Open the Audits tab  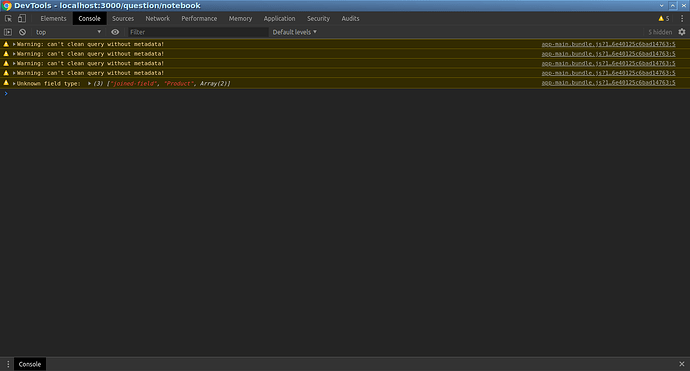click(350, 18)
